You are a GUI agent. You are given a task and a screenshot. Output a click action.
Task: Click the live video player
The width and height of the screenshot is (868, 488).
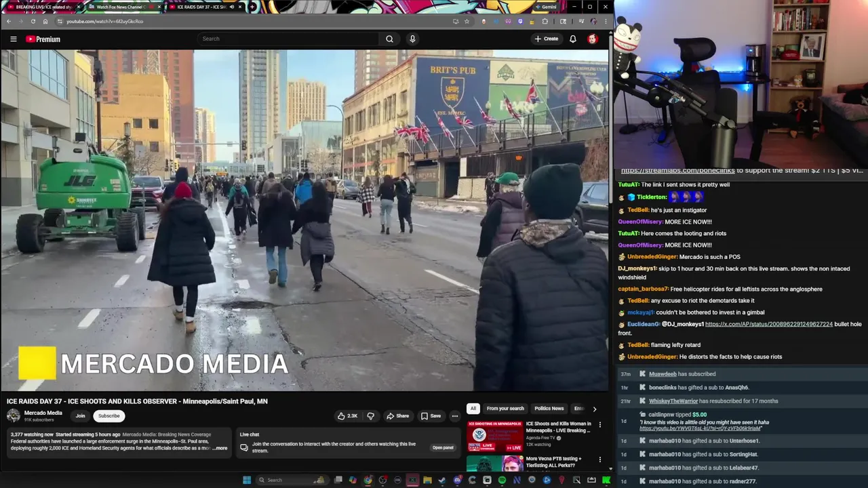pyautogui.click(x=304, y=220)
